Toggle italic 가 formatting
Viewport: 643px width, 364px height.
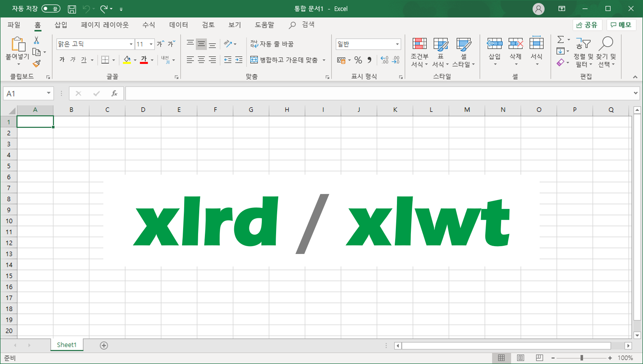(73, 60)
